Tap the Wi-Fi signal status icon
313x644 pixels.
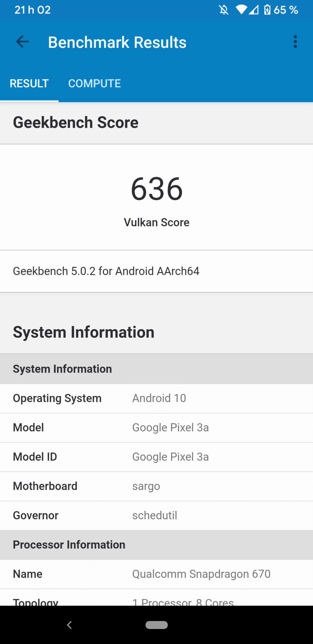tap(241, 10)
